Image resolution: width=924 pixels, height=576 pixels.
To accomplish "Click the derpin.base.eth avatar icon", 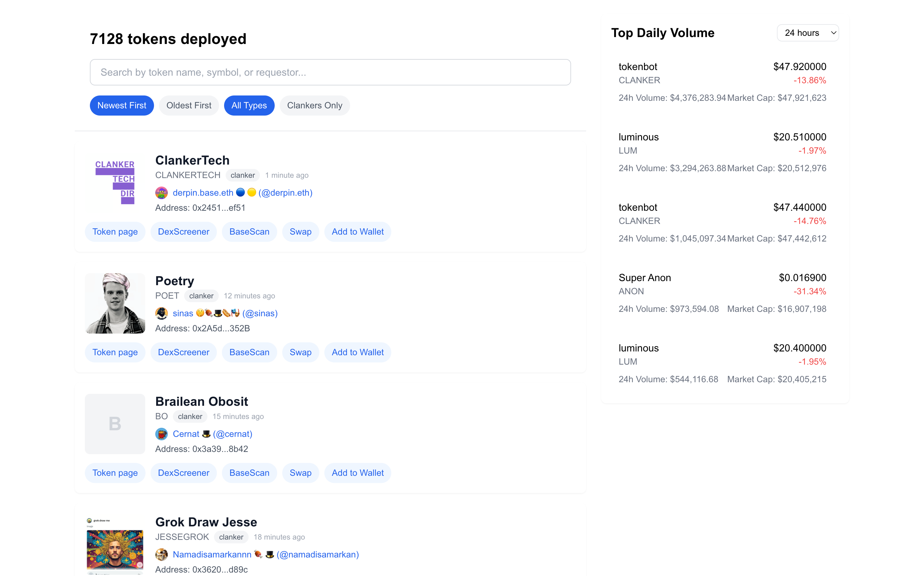I will 161,193.
